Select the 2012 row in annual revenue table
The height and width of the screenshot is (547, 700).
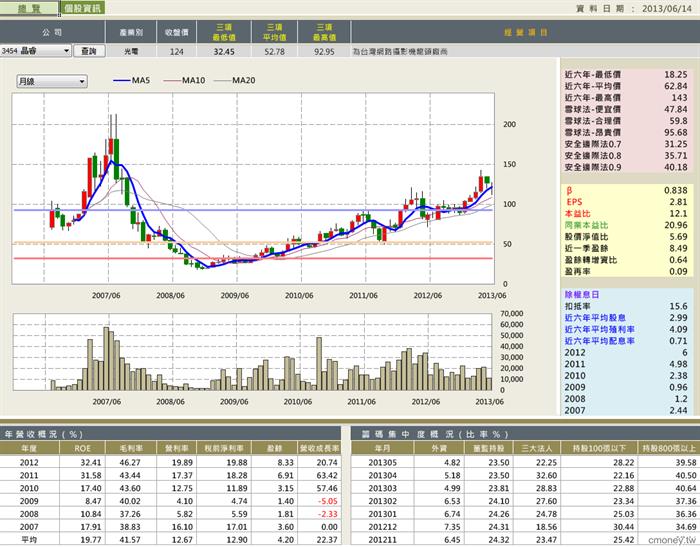click(171, 463)
